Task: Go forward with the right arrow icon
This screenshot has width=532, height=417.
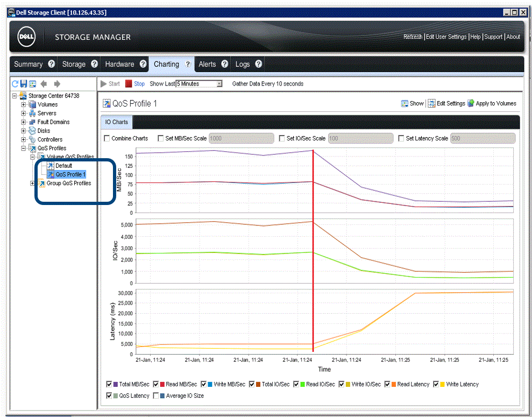Action: pos(57,83)
